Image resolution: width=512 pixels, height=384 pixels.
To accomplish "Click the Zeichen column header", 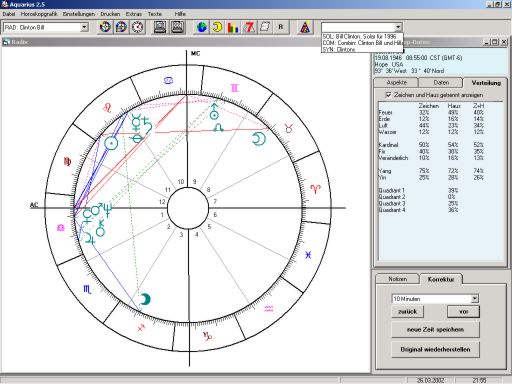I will [429, 106].
